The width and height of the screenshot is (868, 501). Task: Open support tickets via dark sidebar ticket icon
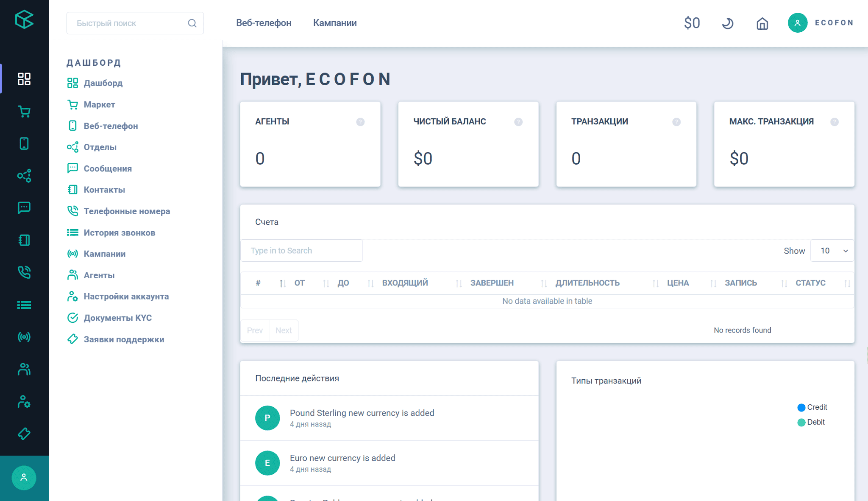[24, 434]
